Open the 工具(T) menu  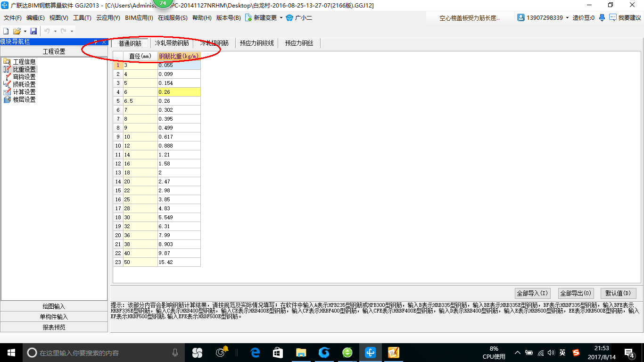point(82,18)
